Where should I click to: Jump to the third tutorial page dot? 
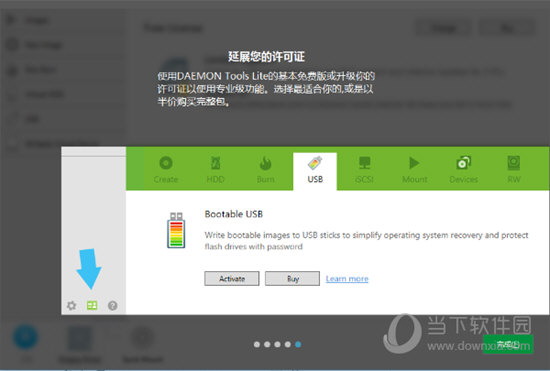tap(277, 344)
